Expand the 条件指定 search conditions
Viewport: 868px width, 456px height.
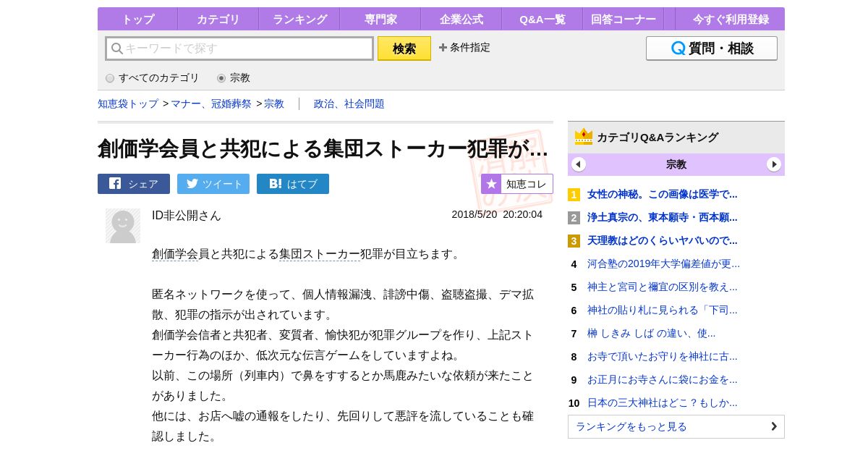[464, 48]
